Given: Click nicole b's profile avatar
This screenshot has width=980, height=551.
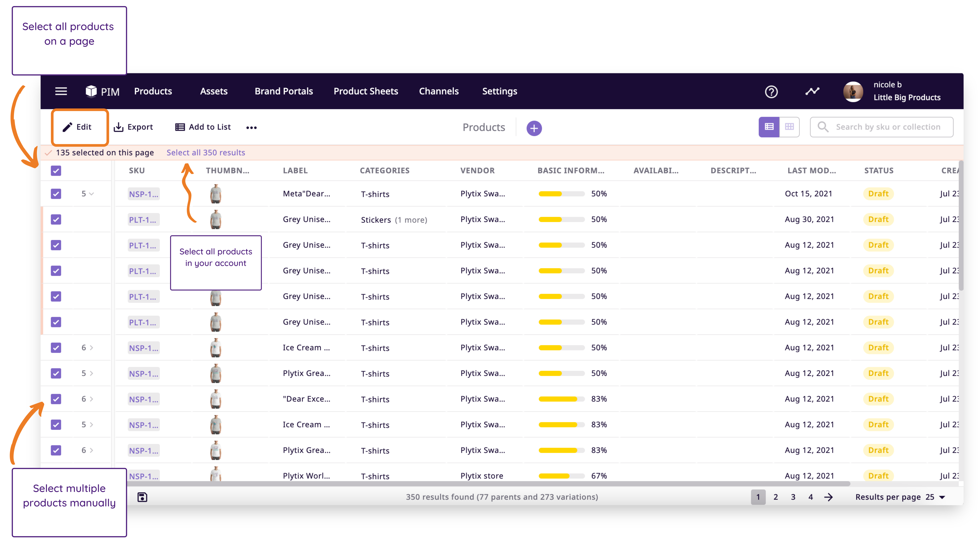Looking at the screenshot, I should pyautogui.click(x=853, y=92).
